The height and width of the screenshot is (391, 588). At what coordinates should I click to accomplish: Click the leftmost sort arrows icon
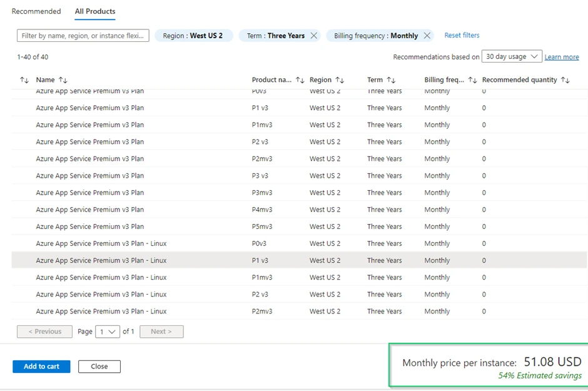[23, 79]
